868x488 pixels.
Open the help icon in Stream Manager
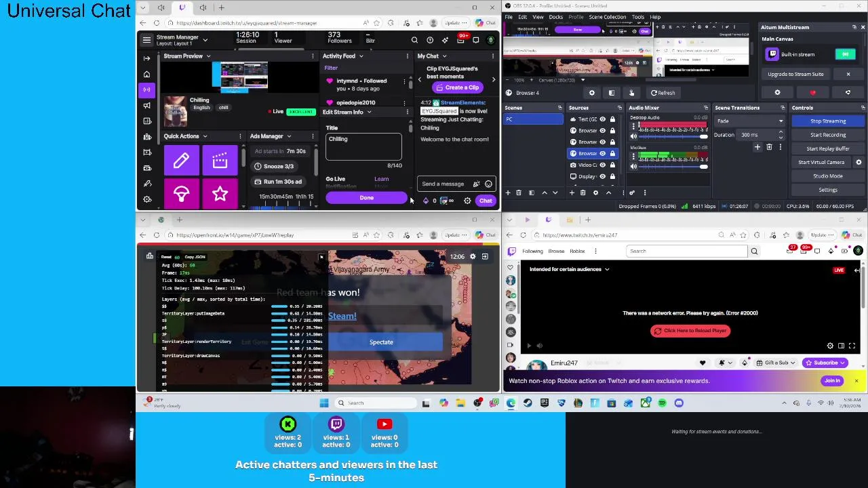pos(430,40)
